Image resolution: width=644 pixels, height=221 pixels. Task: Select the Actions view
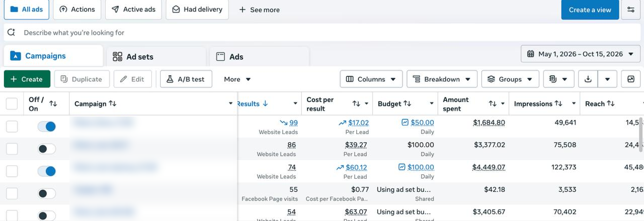[77, 10]
